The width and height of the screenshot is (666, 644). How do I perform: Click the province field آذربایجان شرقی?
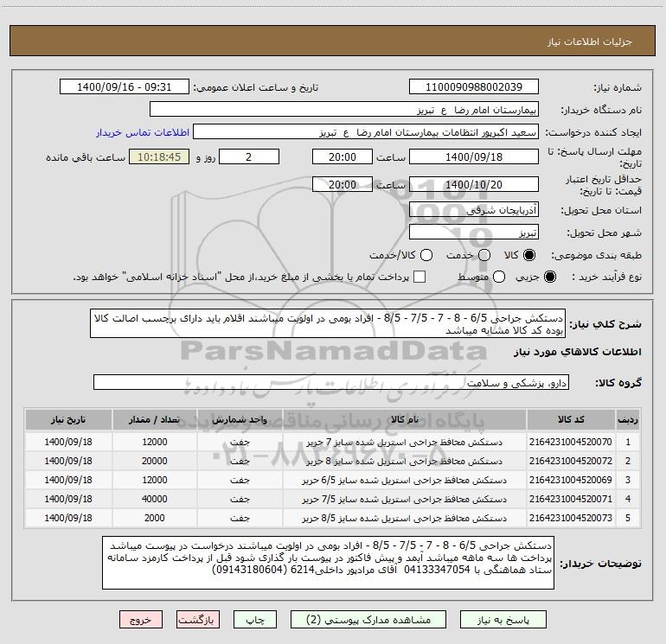click(474, 210)
